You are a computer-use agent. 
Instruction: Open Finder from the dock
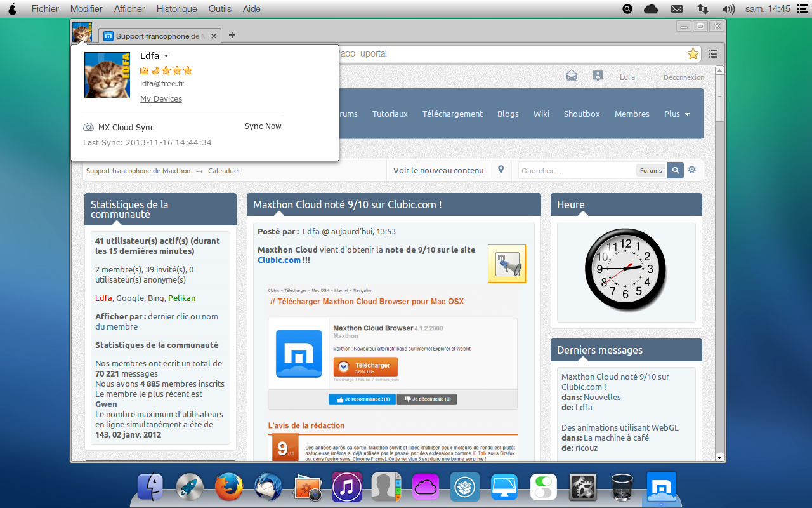[151, 488]
